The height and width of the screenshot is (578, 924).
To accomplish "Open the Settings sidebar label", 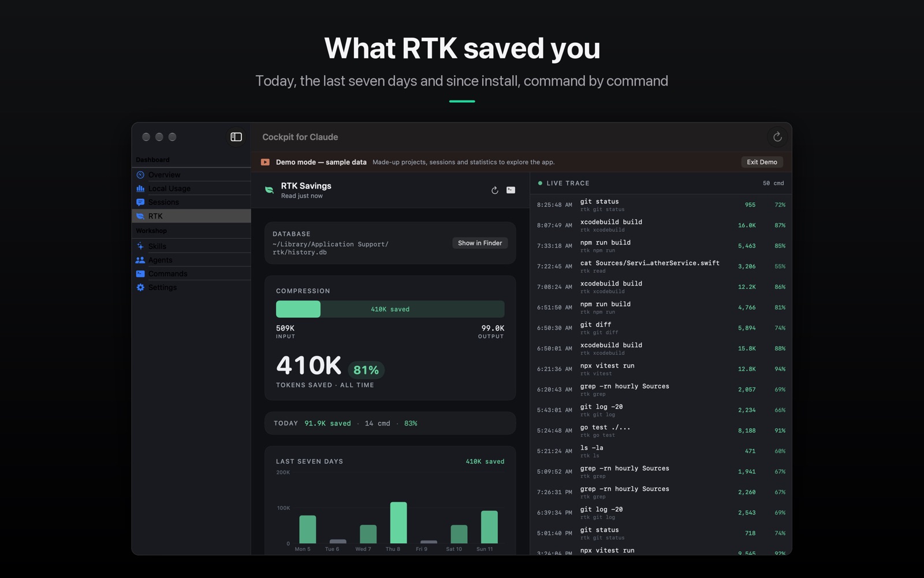I will (162, 287).
